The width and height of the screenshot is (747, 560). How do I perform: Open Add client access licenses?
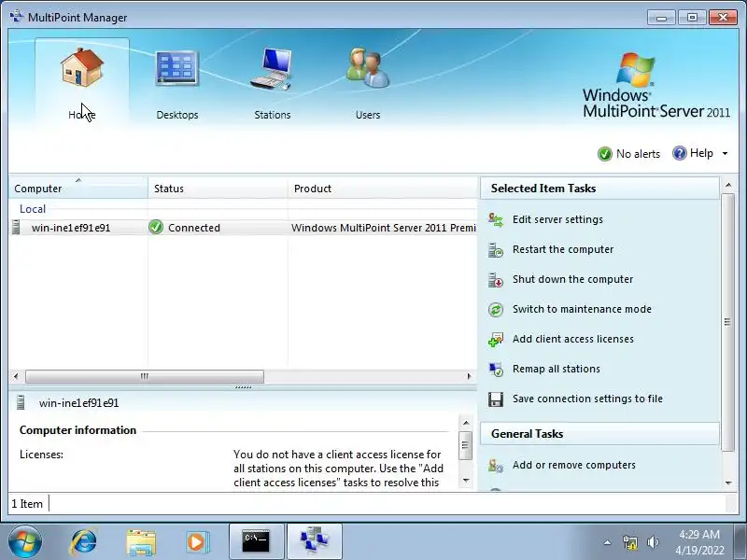(x=573, y=339)
